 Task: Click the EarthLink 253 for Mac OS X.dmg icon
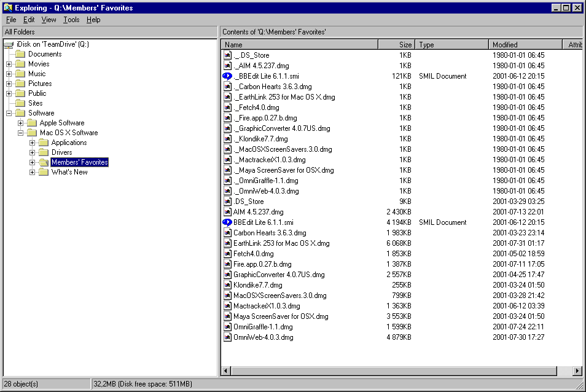coord(227,243)
